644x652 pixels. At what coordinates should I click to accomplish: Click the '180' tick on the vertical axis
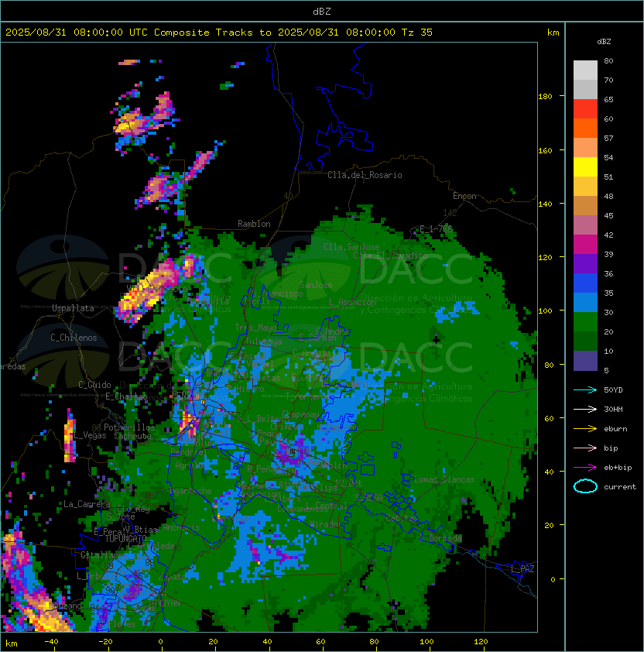(545, 97)
